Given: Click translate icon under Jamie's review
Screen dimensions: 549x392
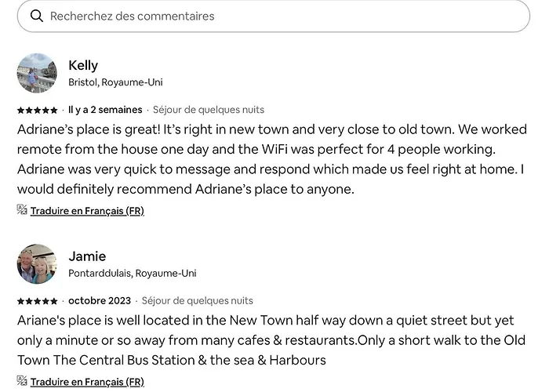Looking at the screenshot, I should tap(23, 382).
